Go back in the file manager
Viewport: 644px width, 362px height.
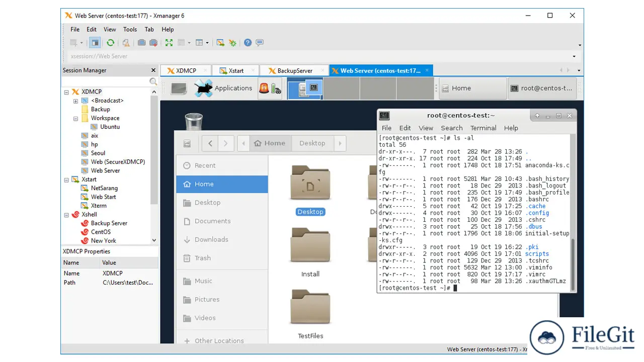click(210, 143)
